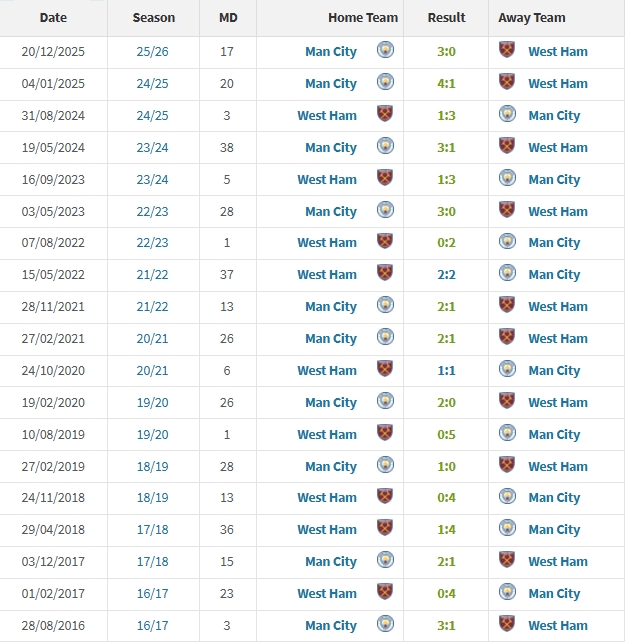Click Man City crest in 27/02/2021 row

coord(385,338)
